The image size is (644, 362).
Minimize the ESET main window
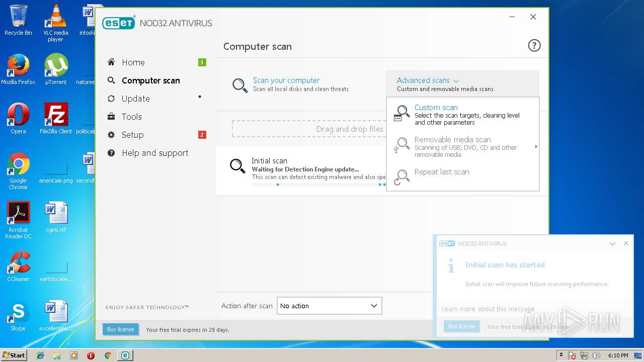(512, 17)
